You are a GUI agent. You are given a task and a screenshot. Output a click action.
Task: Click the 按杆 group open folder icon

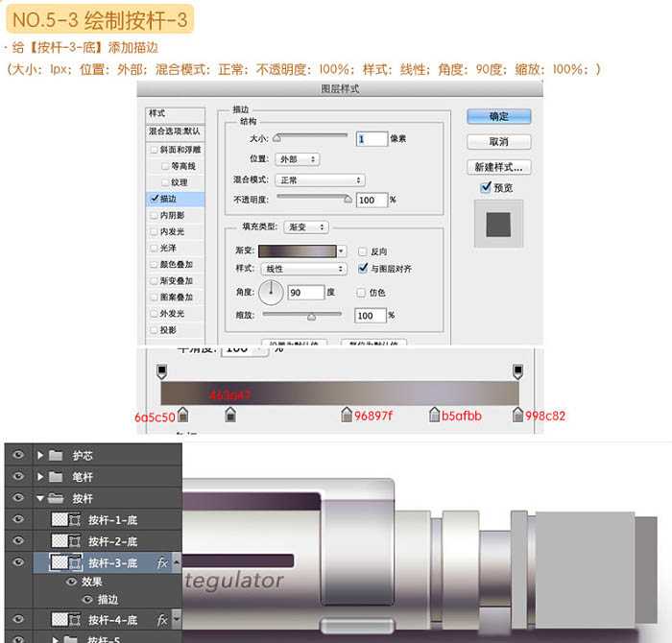click(56, 498)
